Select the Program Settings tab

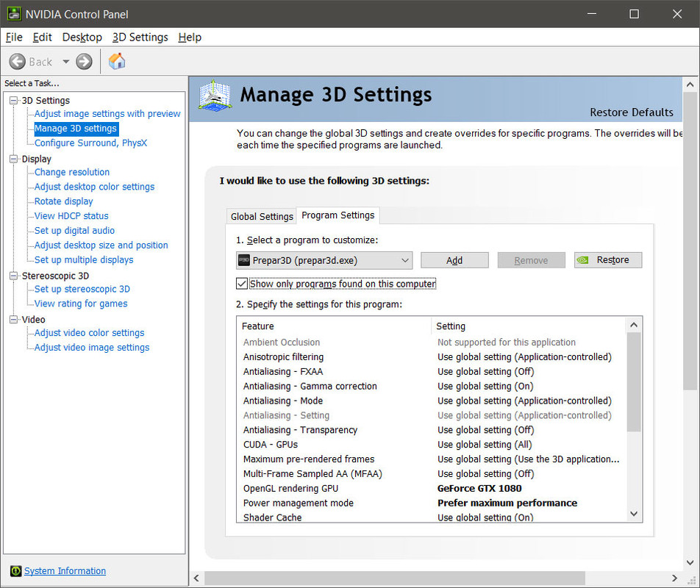[338, 215]
